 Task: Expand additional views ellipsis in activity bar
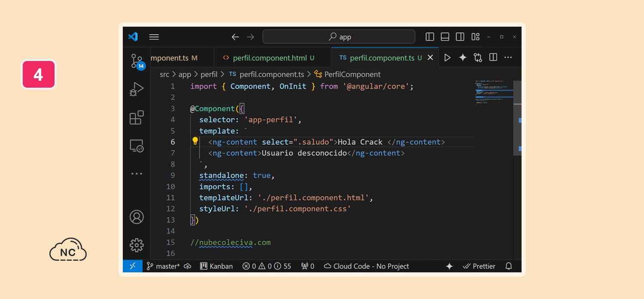tap(137, 174)
